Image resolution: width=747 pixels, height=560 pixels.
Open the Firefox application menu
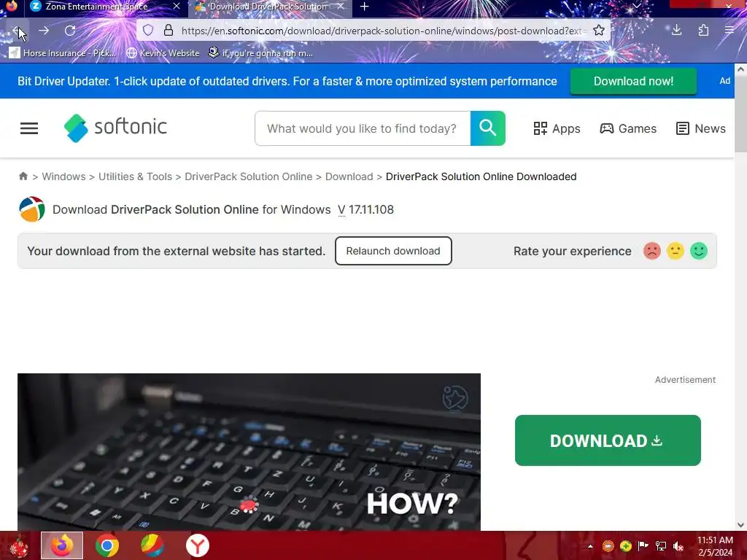(x=729, y=31)
